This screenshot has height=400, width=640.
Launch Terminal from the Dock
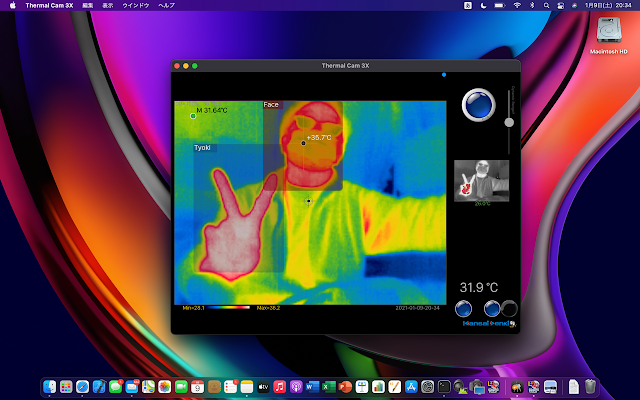[444, 386]
